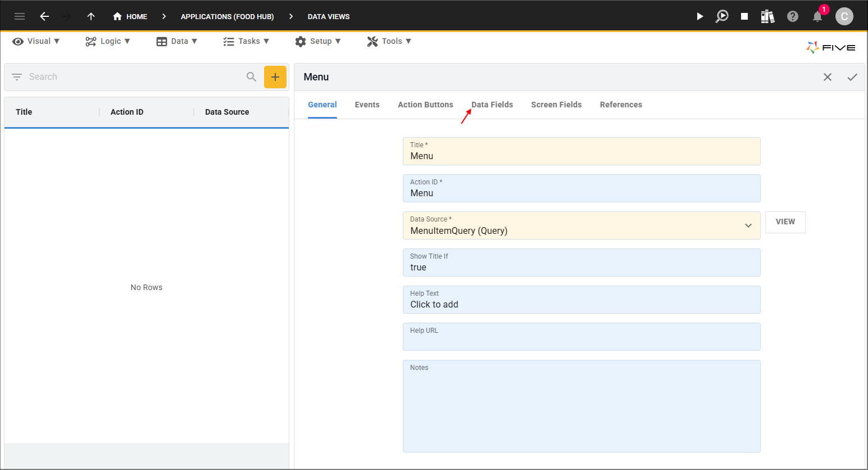The width and height of the screenshot is (868, 470).
Task: Open the Tasks menu
Action: coord(246,41)
